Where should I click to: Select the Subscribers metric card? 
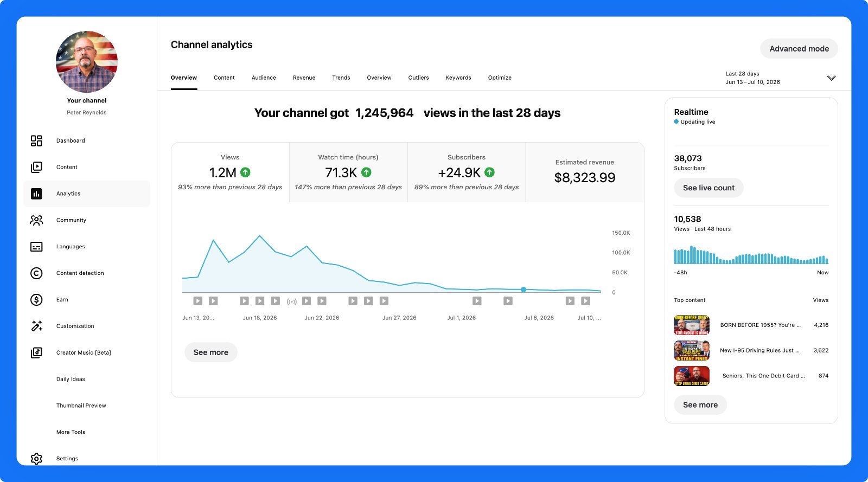467,172
